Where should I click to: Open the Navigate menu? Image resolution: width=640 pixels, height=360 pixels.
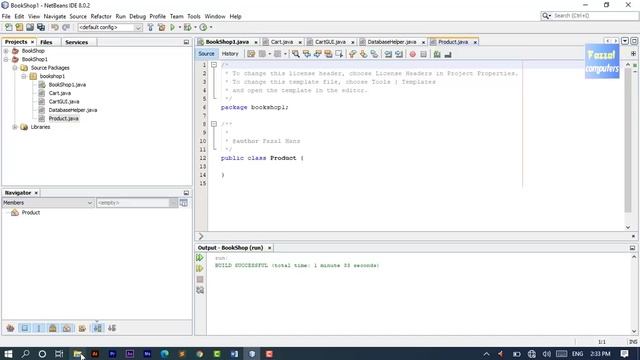[55, 16]
